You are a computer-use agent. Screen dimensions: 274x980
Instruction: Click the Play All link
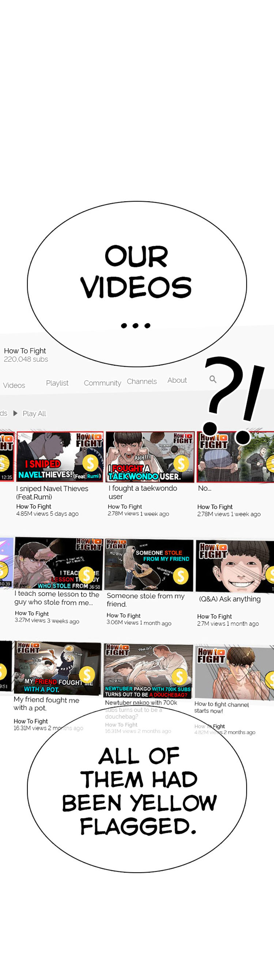click(x=34, y=413)
